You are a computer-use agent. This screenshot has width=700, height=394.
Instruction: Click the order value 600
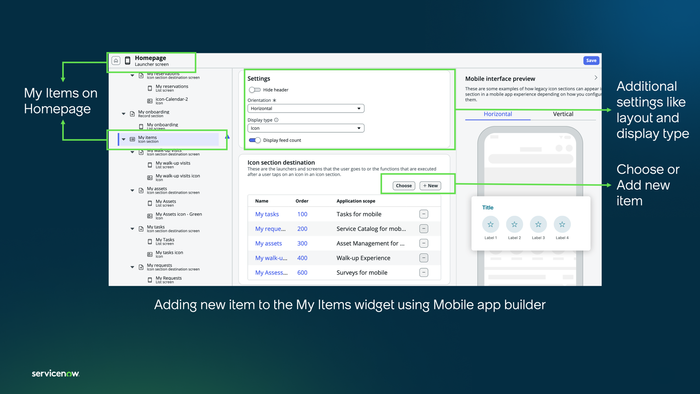click(x=302, y=273)
